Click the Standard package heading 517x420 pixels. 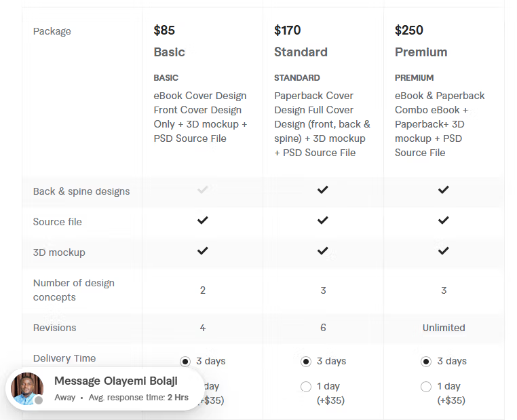click(301, 52)
